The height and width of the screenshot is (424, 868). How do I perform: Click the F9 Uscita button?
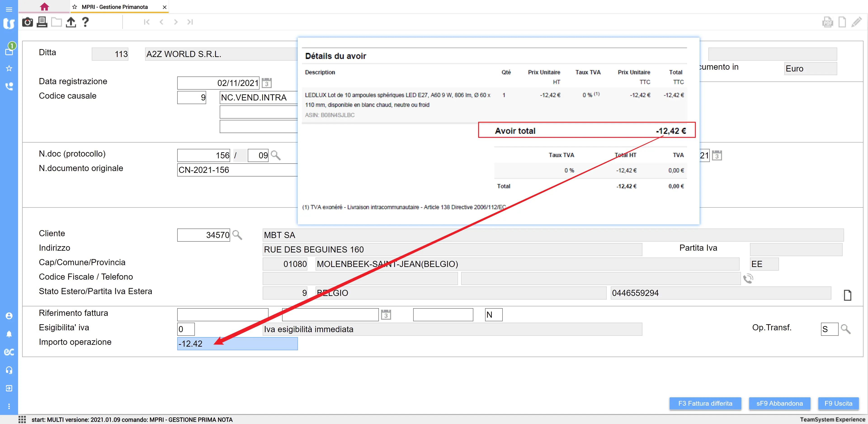point(838,403)
